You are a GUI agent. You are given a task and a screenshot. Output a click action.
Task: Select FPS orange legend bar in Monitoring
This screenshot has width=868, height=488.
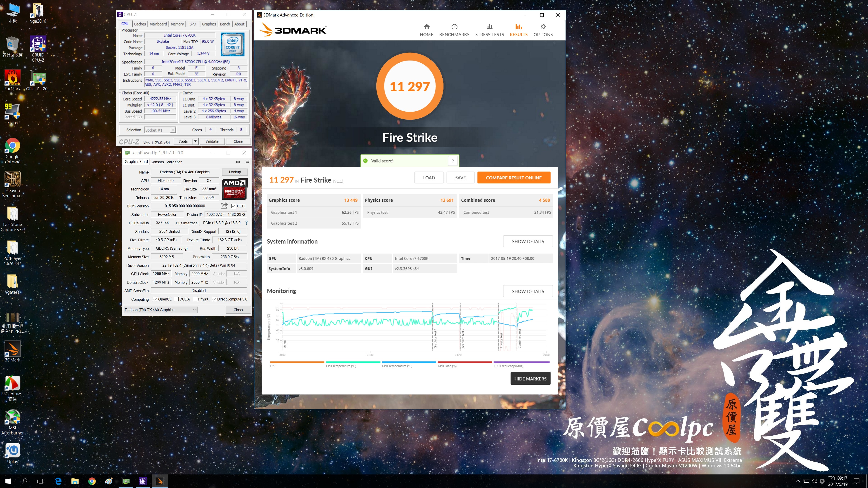coord(297,362)
